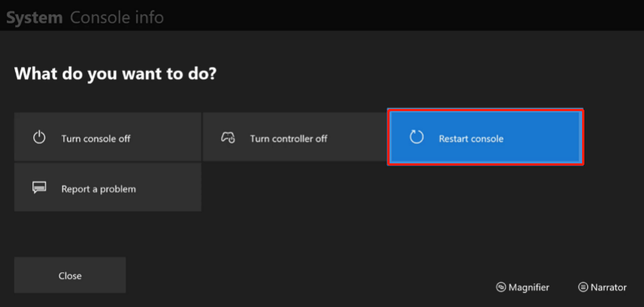Click the Console info header text
Viewport: 644px width, 307px height.
tap(116, 17)
